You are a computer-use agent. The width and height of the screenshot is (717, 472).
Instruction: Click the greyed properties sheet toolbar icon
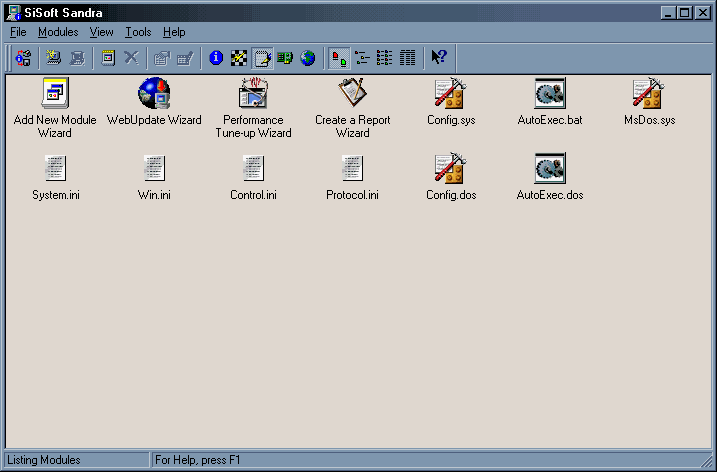[162, 58]
